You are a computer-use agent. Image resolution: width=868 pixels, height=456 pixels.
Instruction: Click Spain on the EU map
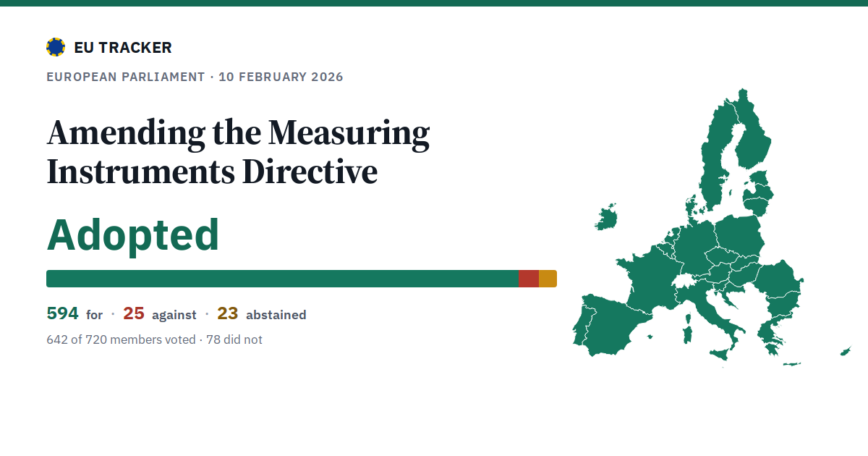tap(615, 326)
